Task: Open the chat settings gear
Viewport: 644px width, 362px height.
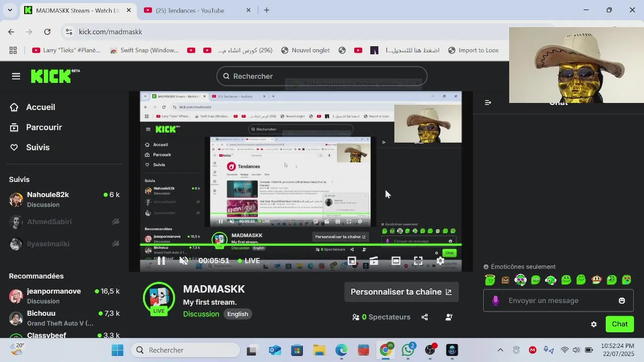Action: pyautogui.click(x=594, y=324)
